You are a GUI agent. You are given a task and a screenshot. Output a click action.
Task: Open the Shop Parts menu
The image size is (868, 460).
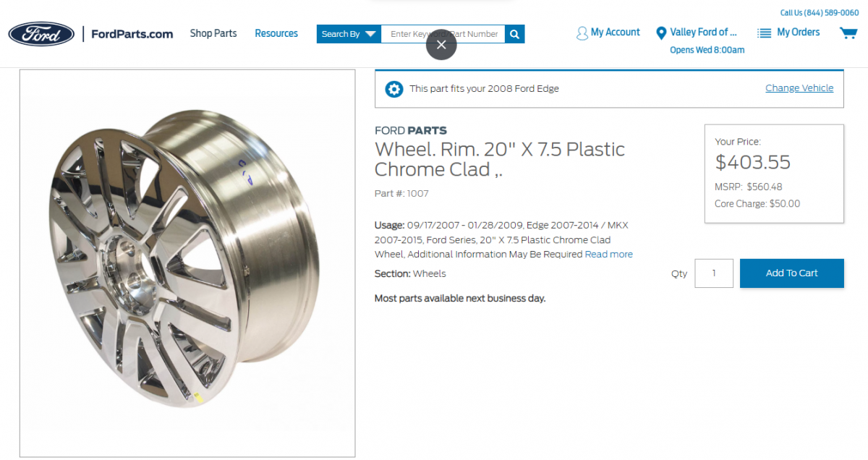213,33
